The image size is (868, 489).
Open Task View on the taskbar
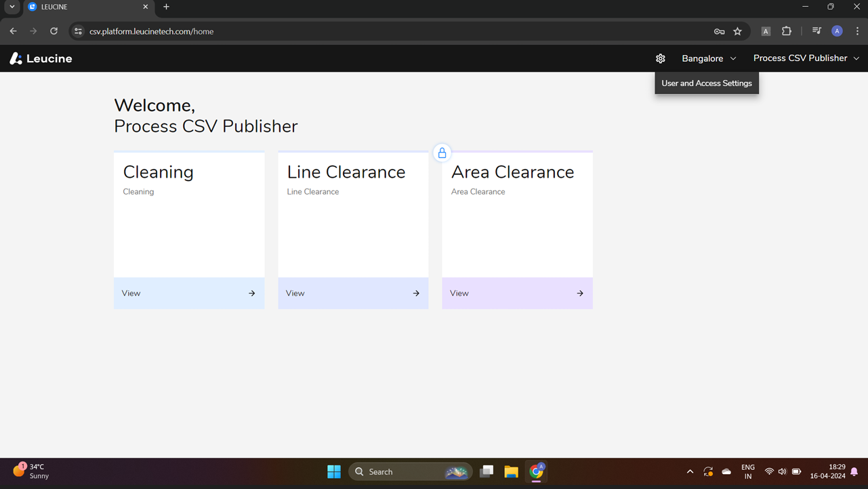487,471
